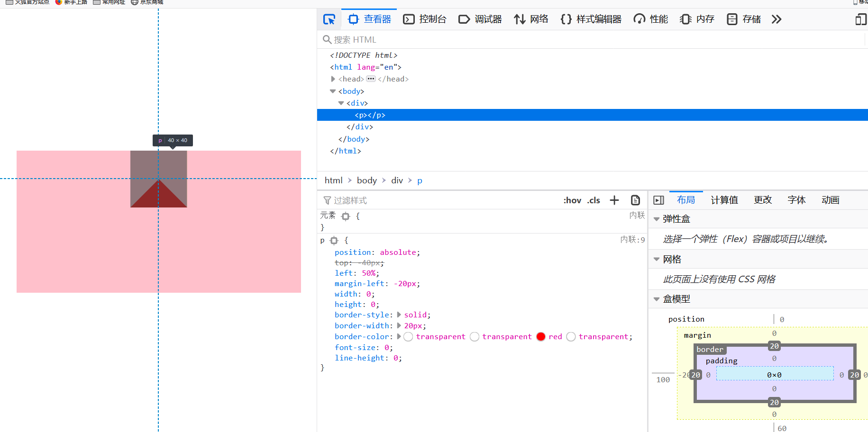Show more DevTools tools overflow arrows
The image size is (868, 432).
point(776,19)
